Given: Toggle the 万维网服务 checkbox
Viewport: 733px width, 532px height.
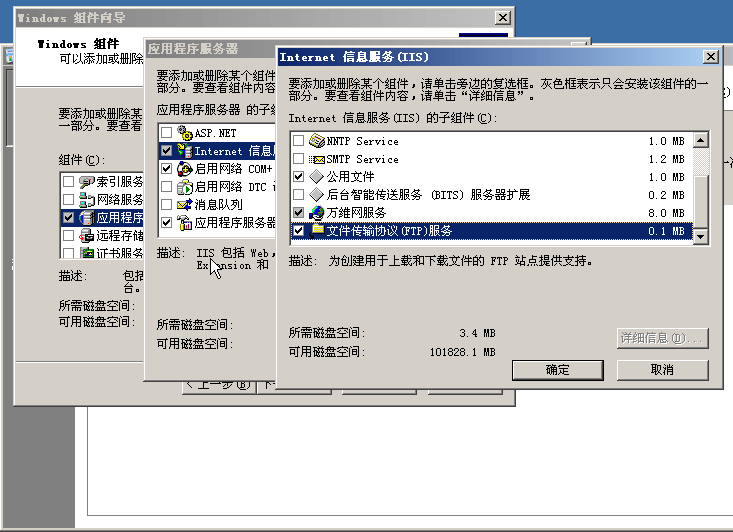Looking at the screenshot, I should [298, 213].
